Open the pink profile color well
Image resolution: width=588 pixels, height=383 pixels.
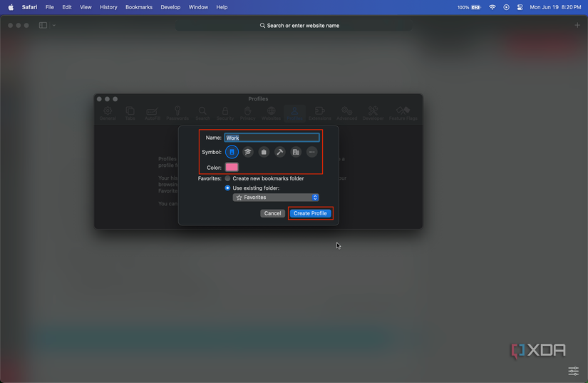click(x=232, y=168)
